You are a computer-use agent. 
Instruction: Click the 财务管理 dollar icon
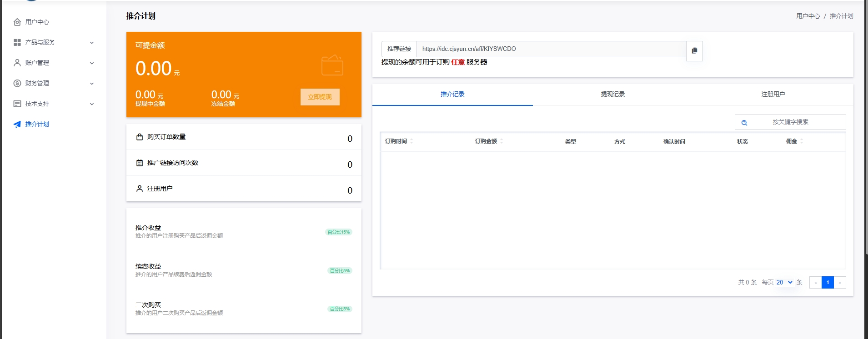point(17,83)
